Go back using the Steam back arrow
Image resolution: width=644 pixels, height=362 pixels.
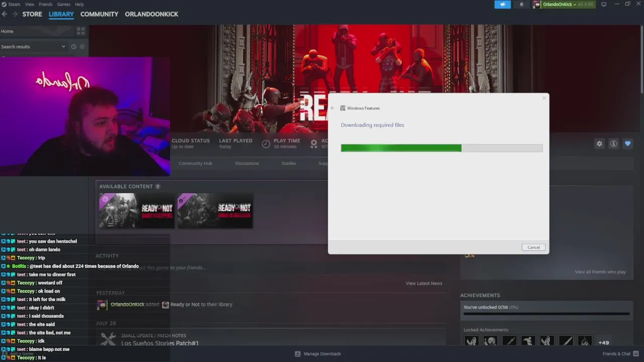(5, 14)
